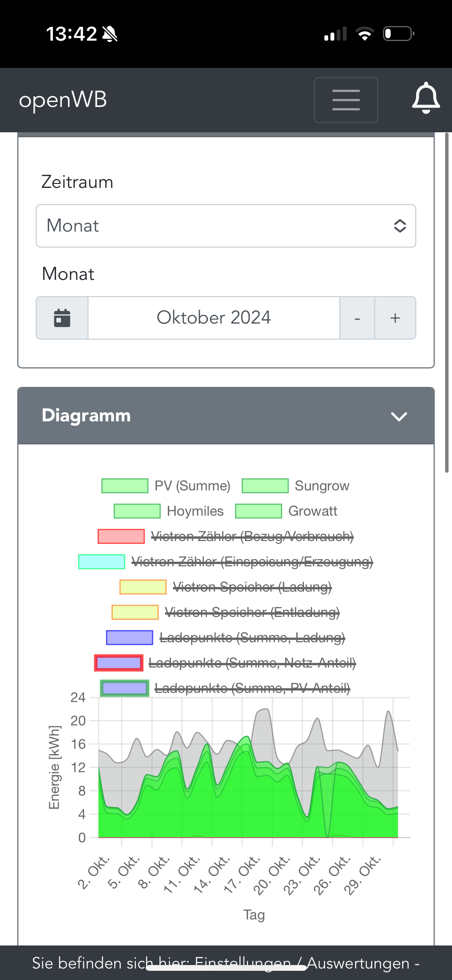Click the calendar icon for month picker

(62, 318)
